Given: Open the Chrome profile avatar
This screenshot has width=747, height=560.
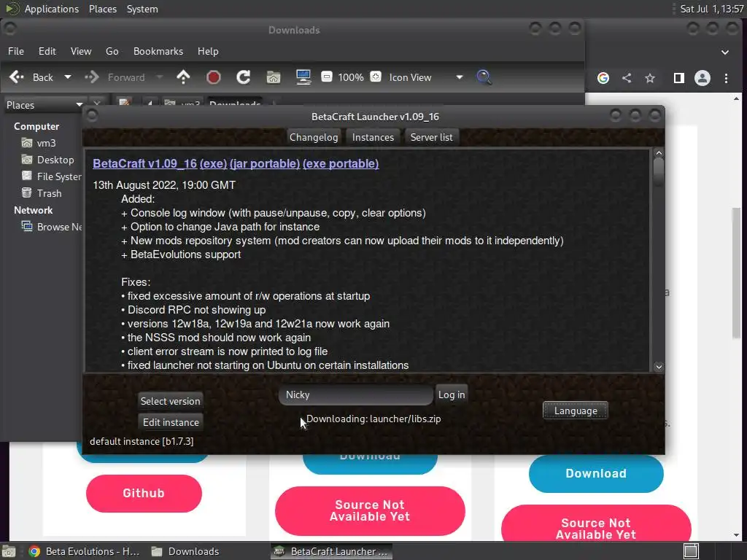Looking at the screenshot, I should 703,78.
